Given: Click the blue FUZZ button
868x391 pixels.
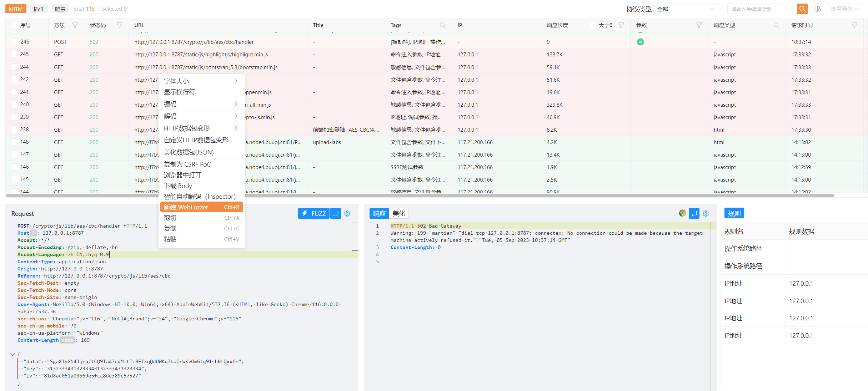Looking at the screenshot, I should [314, 213].
